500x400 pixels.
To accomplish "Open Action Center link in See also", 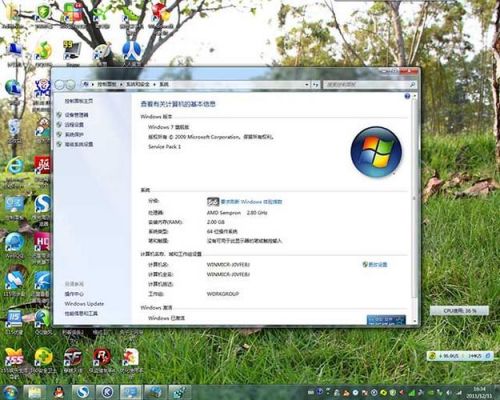I will click(74, 294).
